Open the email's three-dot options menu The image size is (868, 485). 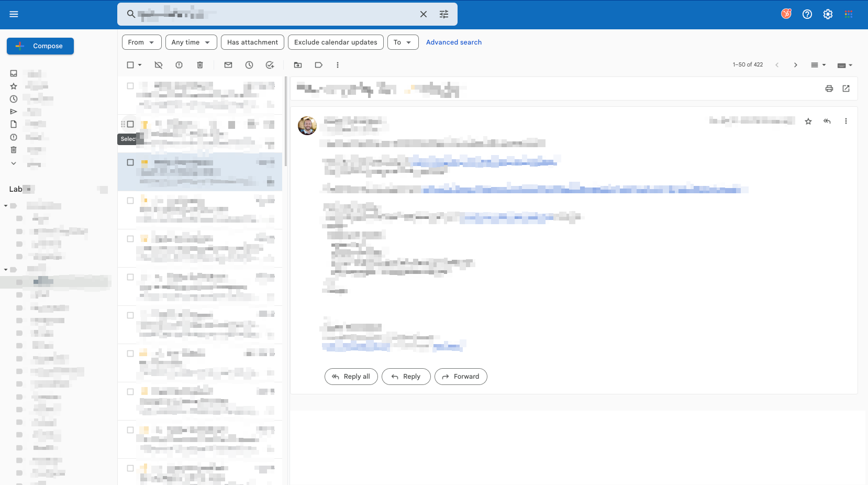pyautogui.click(x=845, y=121)
